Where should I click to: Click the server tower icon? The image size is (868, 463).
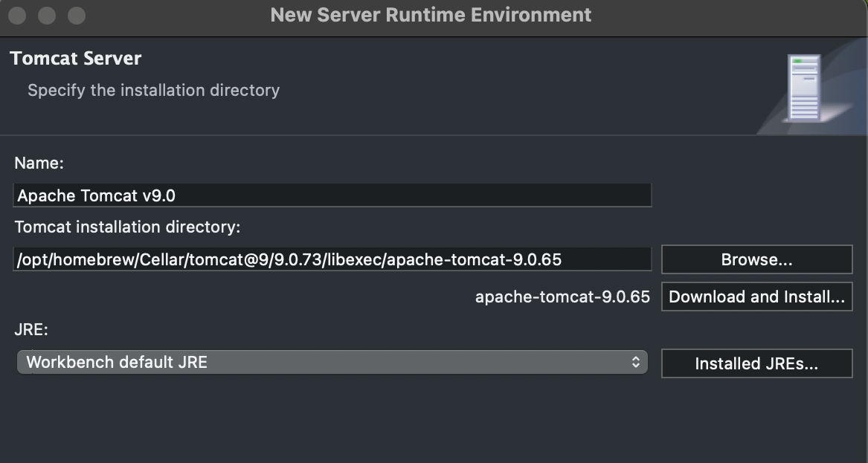[x=804, y=88]
